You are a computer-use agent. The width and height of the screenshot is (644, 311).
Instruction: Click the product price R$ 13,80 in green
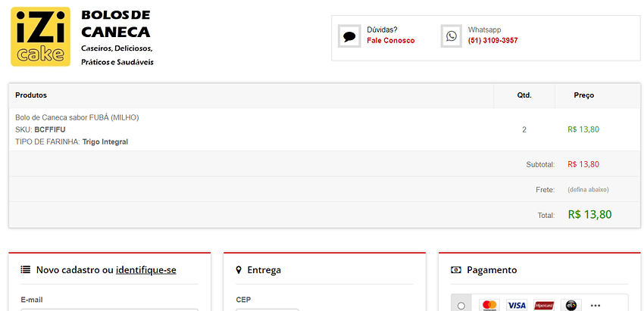click(583, 129)
